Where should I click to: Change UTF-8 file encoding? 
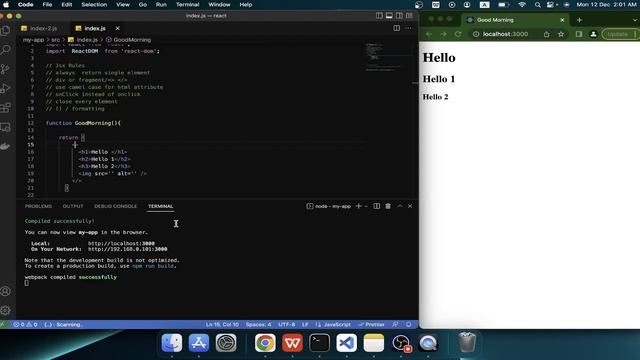point(287,324)
